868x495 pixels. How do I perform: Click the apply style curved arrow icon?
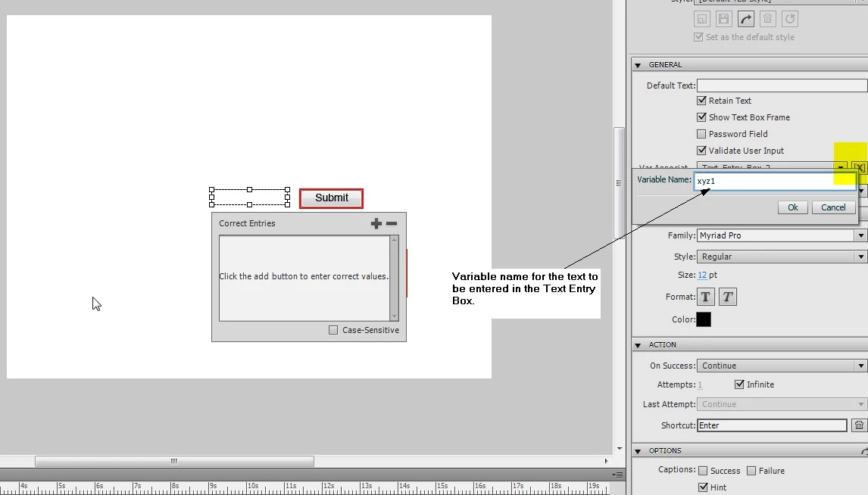tap(745, 19)
